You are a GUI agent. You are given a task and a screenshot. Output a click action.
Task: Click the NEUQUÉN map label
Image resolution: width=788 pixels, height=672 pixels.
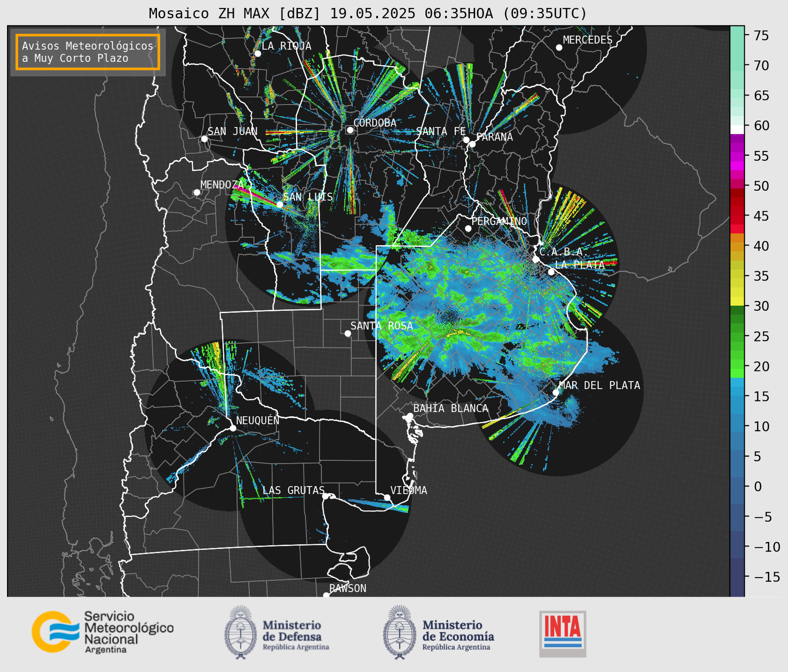258,420
